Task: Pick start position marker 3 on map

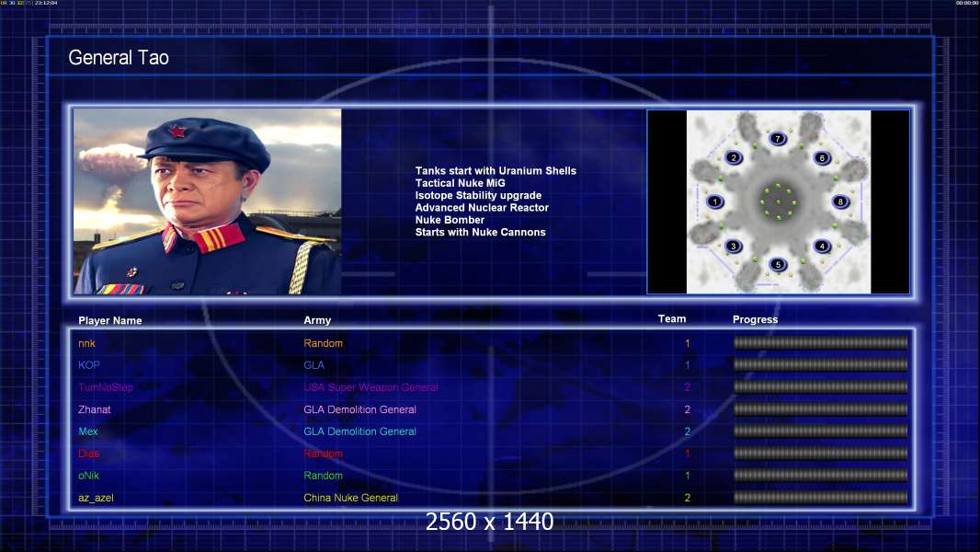Action: tap(733, 246)
